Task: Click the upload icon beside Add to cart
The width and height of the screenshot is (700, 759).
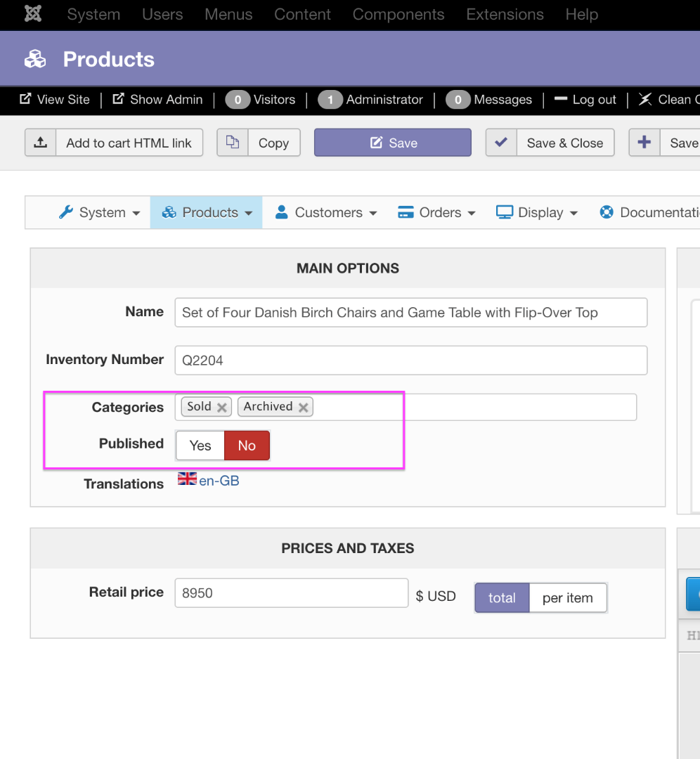Action: pos(41,143)
